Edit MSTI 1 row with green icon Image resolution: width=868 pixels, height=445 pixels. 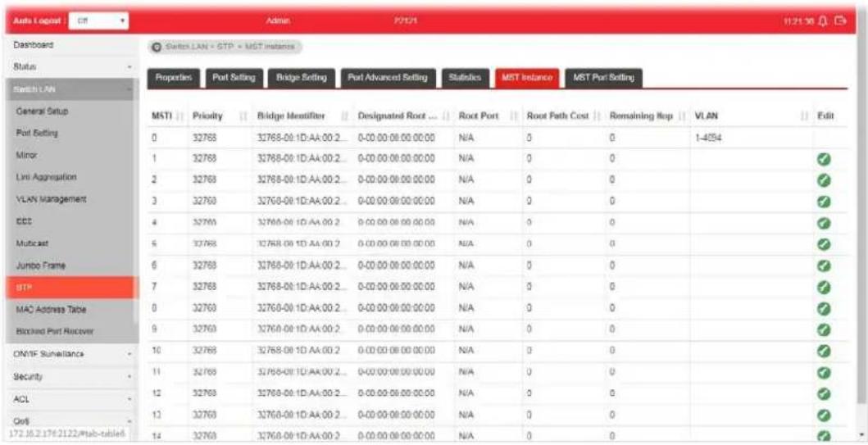click(x=825, y=160)
